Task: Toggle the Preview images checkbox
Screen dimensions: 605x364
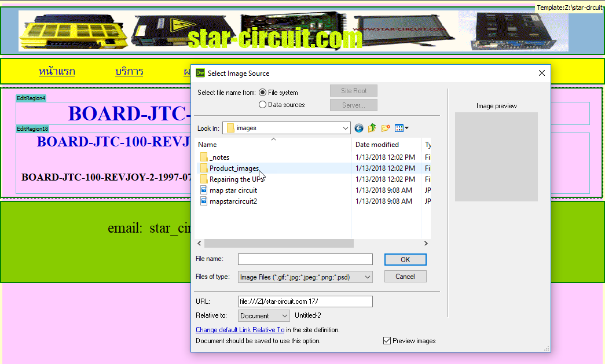Action: coord(387,340)
